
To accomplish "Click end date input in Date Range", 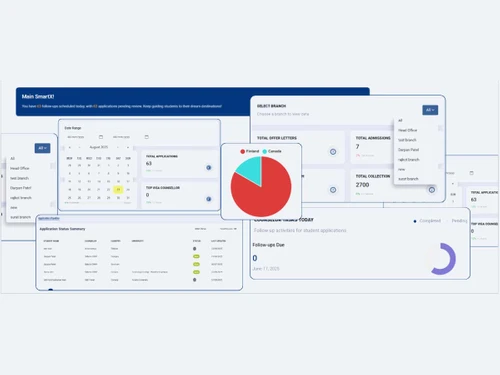I will point(131,137).
